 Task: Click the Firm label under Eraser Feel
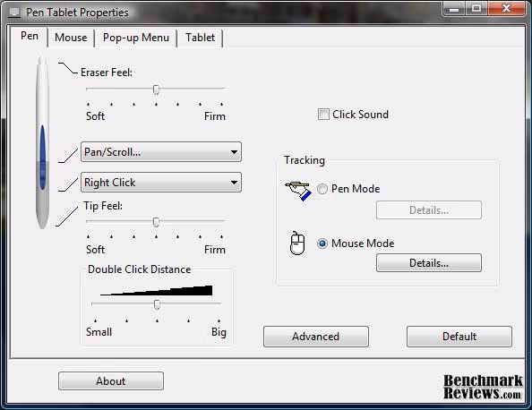[215, 116]
